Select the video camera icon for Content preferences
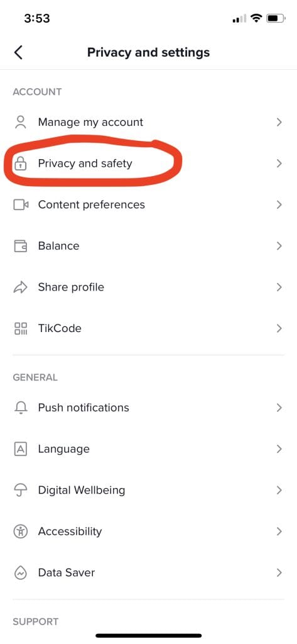 pyautogui.click(x=21, y=204)
